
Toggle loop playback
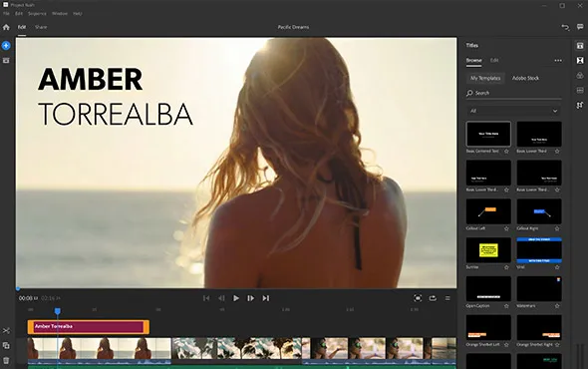tap(433, 298)
